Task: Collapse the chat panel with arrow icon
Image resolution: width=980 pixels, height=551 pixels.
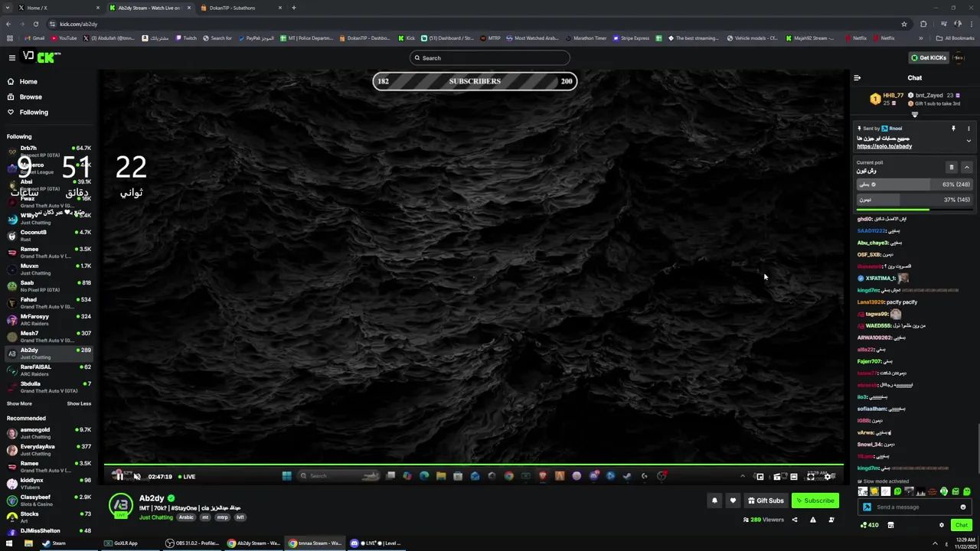Action: tap(857, 77)
